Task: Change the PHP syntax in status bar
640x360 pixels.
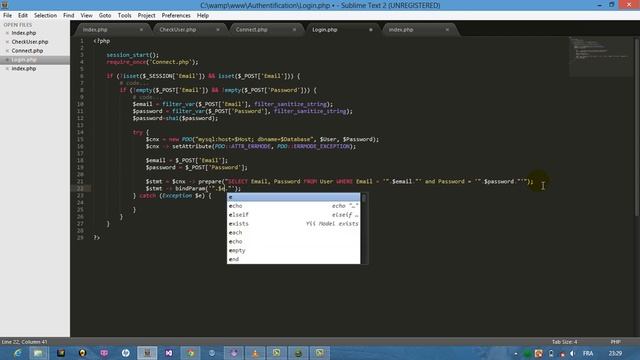Action: click(616, 342)
